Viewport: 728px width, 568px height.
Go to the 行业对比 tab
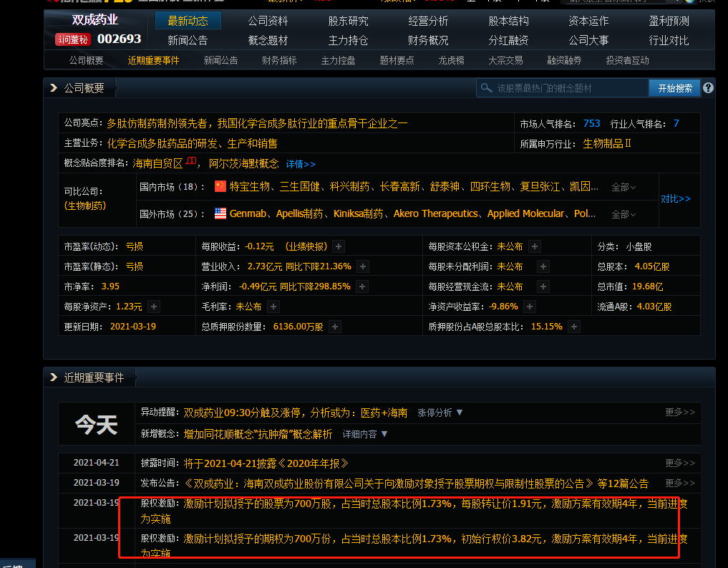(x=669, y=40)
